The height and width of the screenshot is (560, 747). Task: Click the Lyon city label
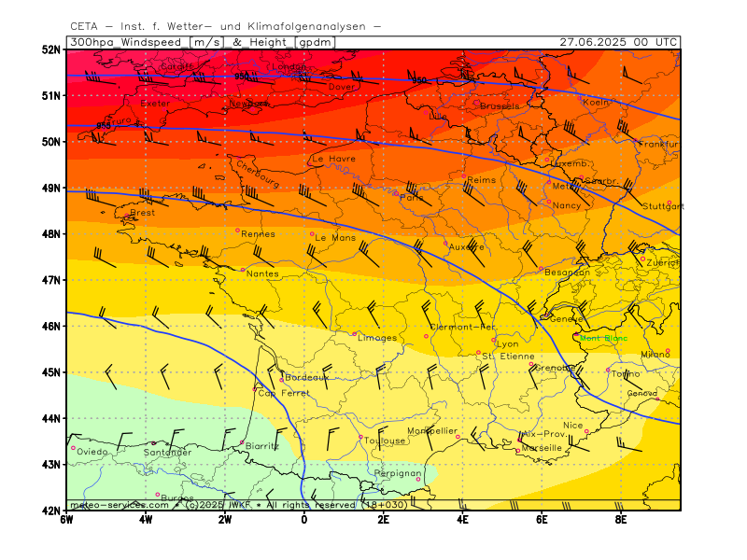507,343
